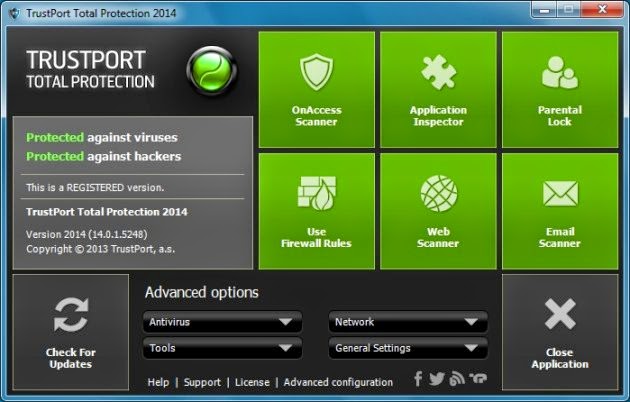Open the Support link
The height and width of the screenshot is (402, 630).
pyautogui.click(x=202, y=382)
